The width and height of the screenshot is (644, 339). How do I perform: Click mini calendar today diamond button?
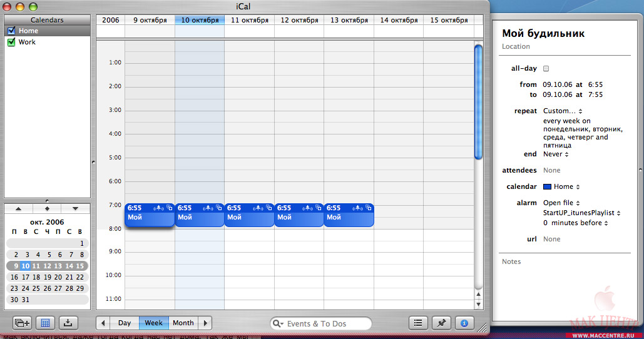click(x=47, y=208)
